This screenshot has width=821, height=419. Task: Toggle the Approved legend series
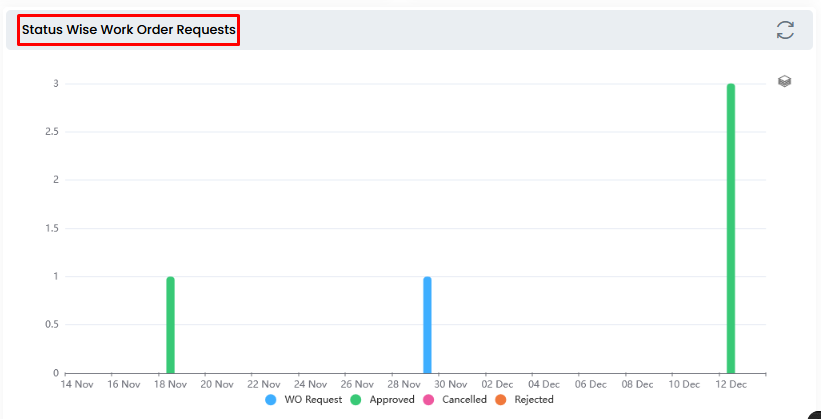382,400
